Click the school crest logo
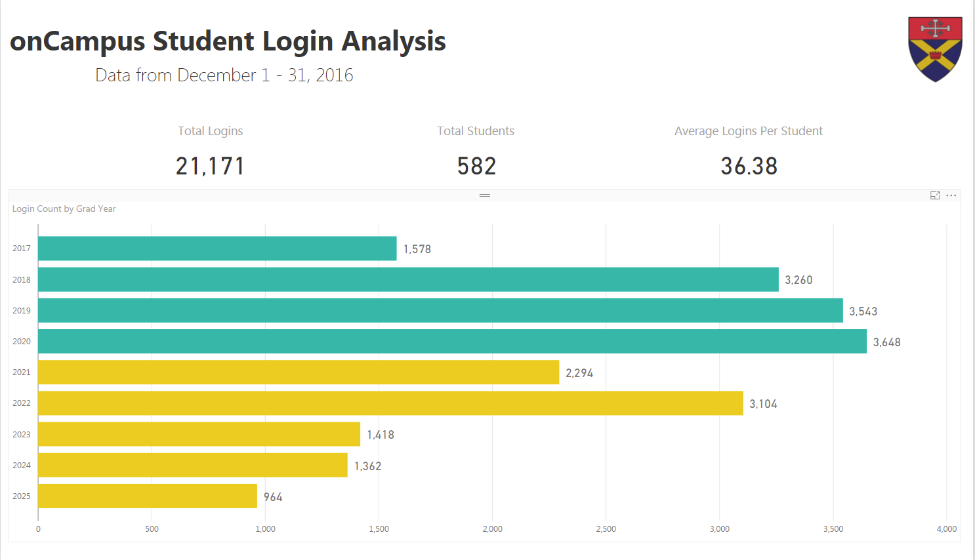This screenshot has width=975, height=560. coord(935,49)
